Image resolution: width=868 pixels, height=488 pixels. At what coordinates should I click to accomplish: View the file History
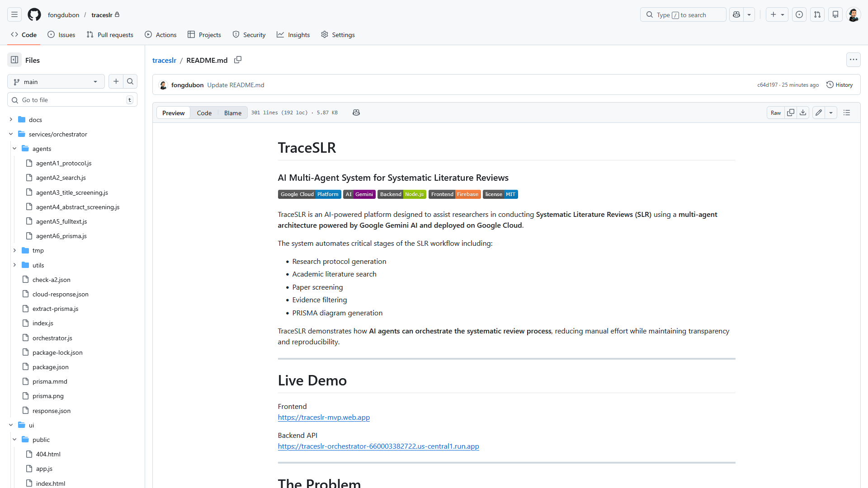[840, 85]
